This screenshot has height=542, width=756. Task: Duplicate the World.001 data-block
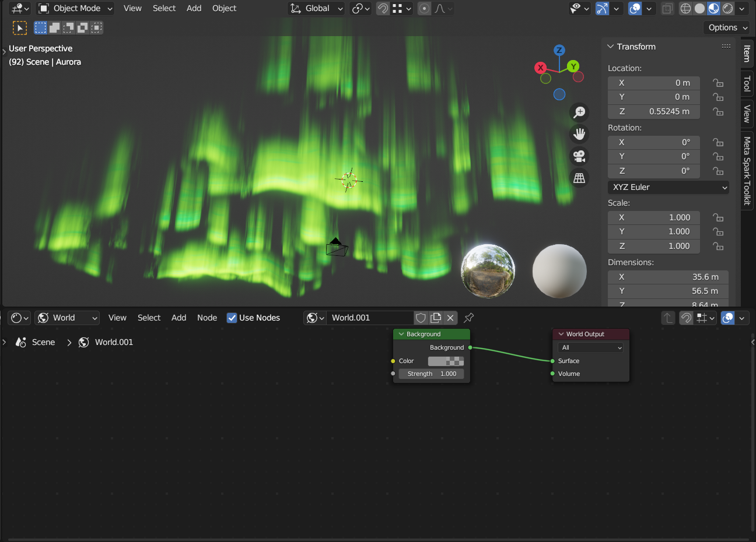click(436, 318)
